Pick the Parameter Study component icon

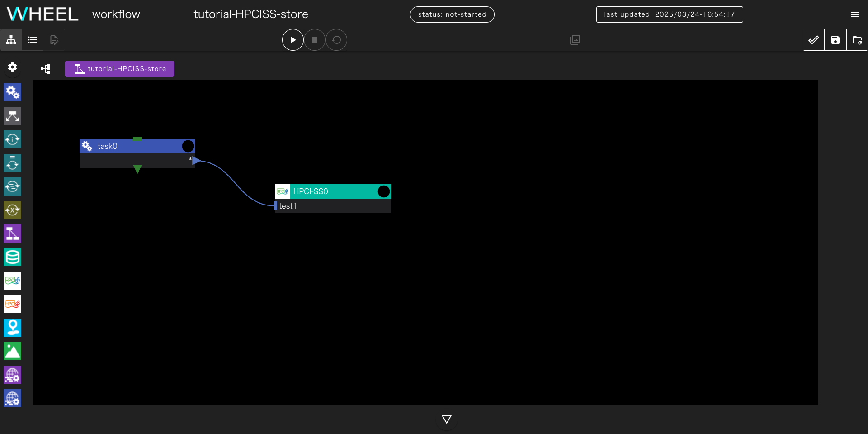point(12,210)
